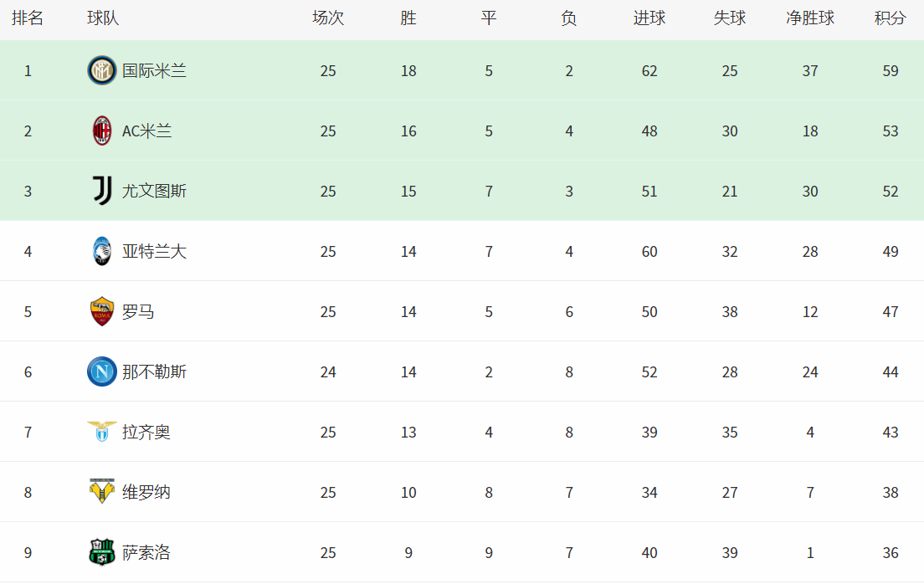Click the 排名 column header

point(28,18)
